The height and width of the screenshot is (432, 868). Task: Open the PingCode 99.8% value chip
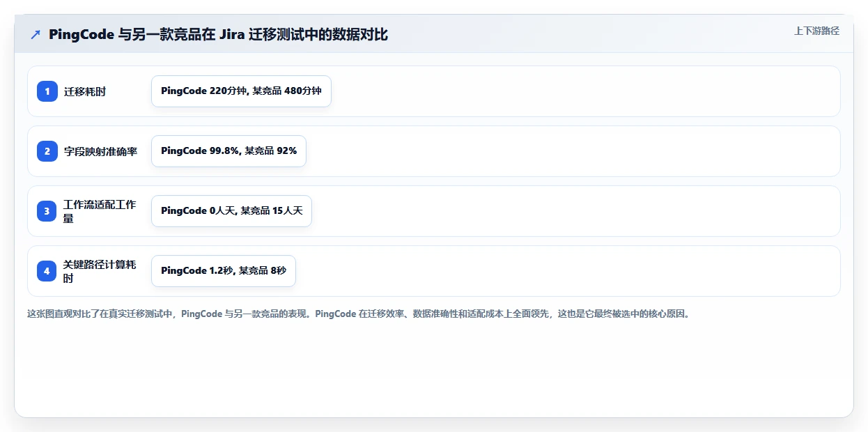(x=228, y=151)
